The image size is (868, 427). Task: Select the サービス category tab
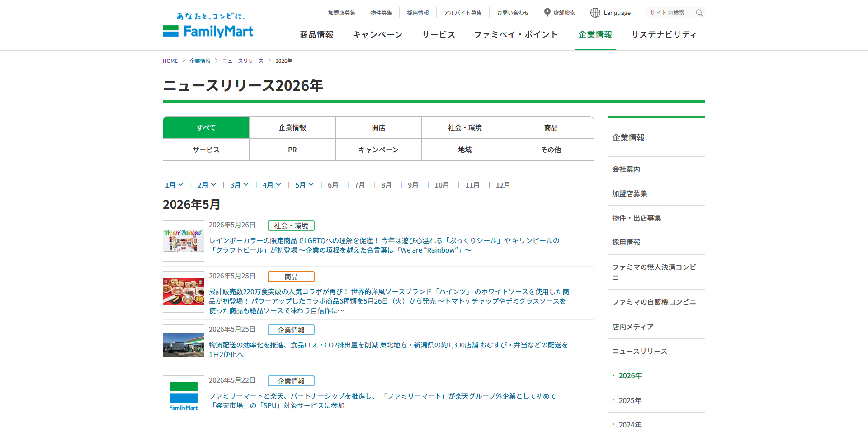(206, 150)
